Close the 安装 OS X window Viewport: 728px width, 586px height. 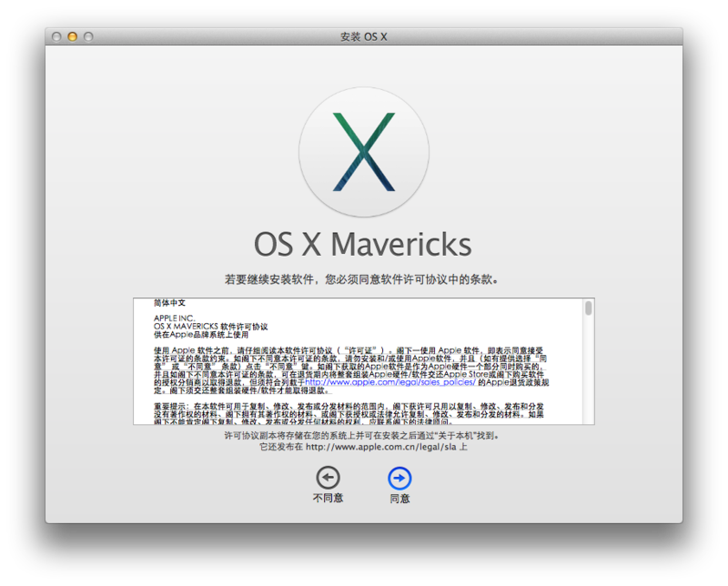point(56,36)
